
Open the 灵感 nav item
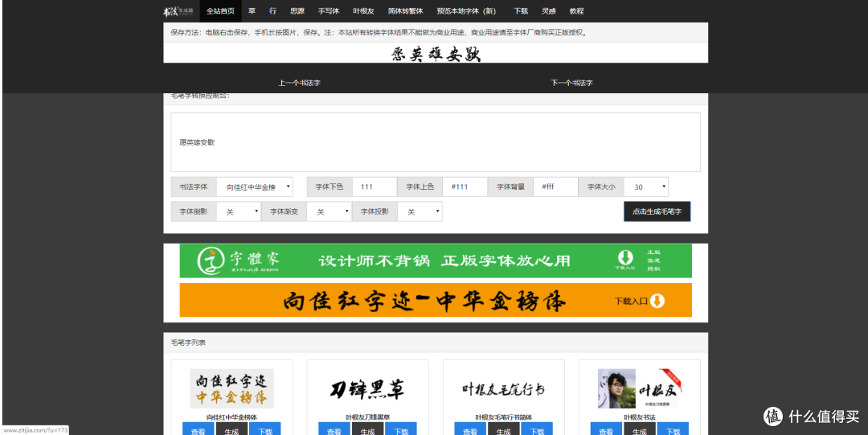pyautogui.click(x=549, y=11)
